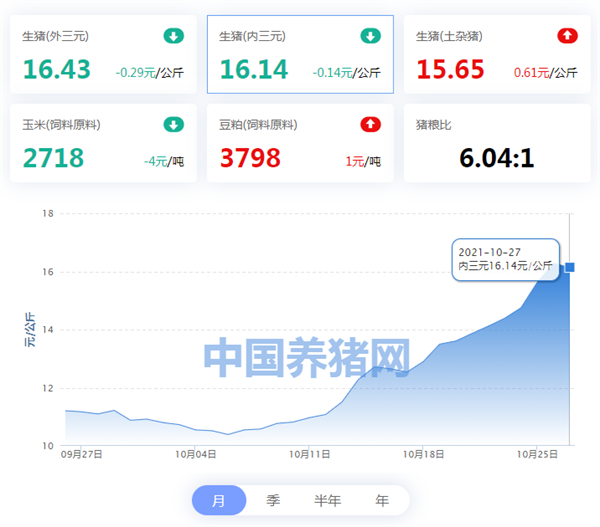Image resolution: width=600 pixels, height=527 pixels.
Task: Click the 10月25日 axis label
Action: click(537, 454)
